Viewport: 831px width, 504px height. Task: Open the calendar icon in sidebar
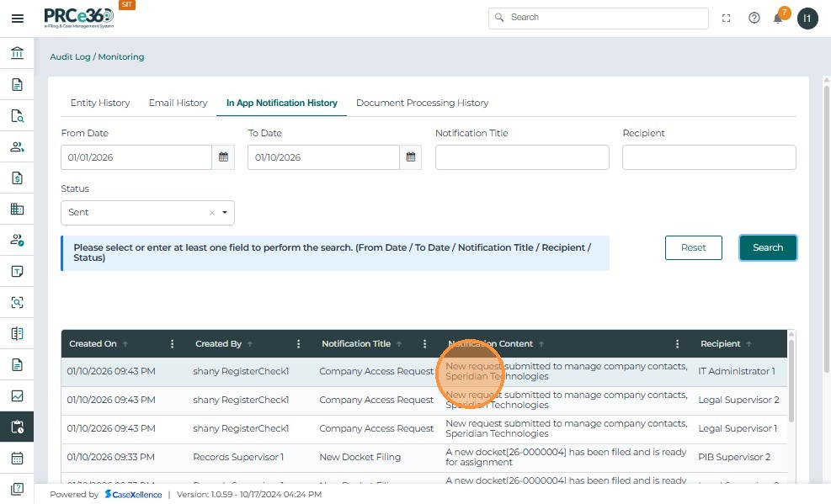(x=17, y=458)
